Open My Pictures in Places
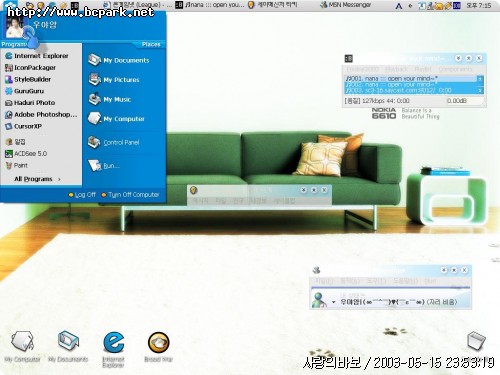The width and height of the screenshot is (500, 375). click(x=114, y=80)
